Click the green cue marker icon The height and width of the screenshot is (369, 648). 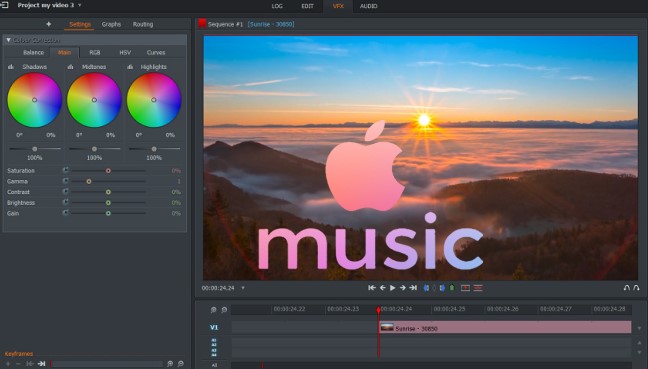[452, 288]
